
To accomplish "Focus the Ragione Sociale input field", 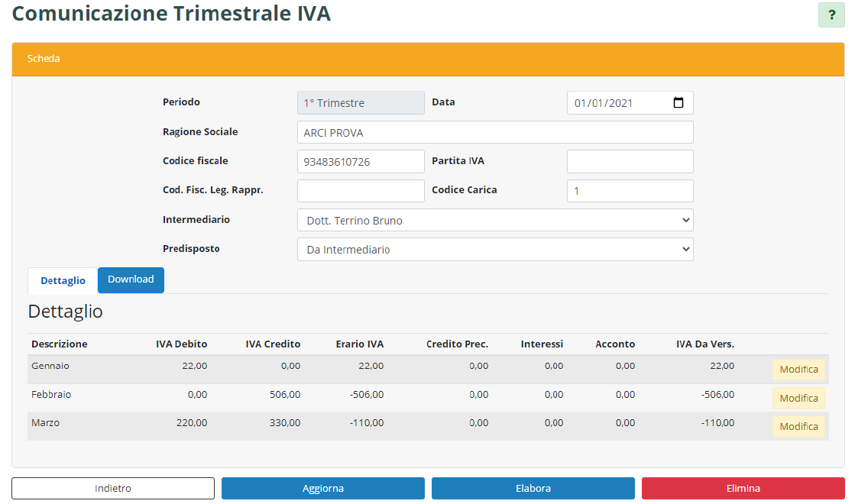I will tap(494, 133).
